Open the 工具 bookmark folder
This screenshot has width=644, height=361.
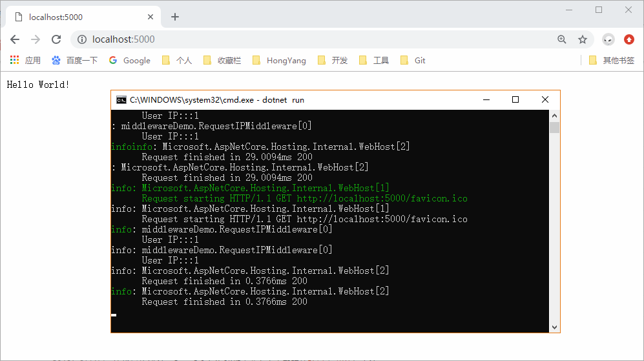(x=374, y=60)
